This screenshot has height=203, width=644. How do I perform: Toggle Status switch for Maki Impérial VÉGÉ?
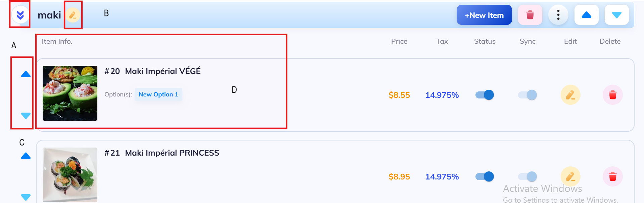485,95
